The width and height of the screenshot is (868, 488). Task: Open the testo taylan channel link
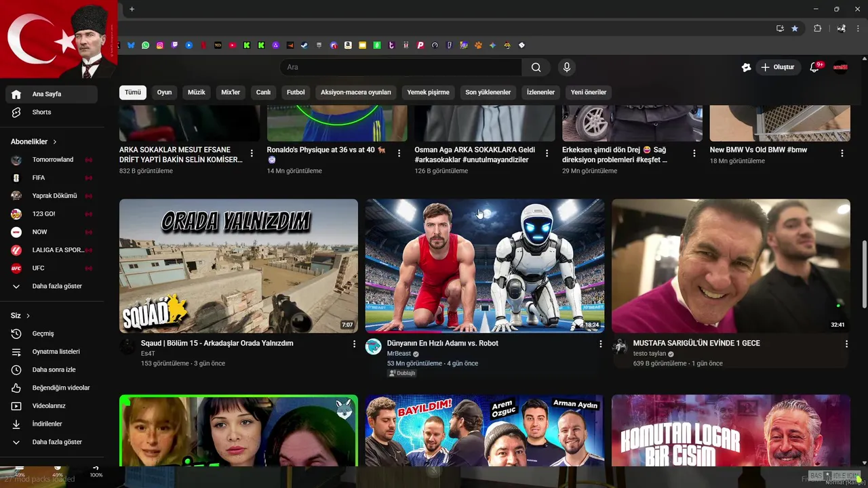650,354
